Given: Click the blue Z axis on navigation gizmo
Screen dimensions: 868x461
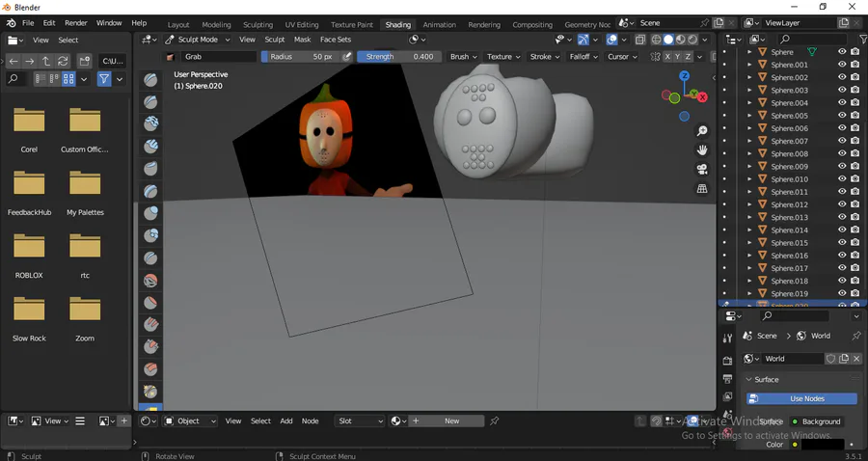Looking at the screenshot, I should click(685, 76).
